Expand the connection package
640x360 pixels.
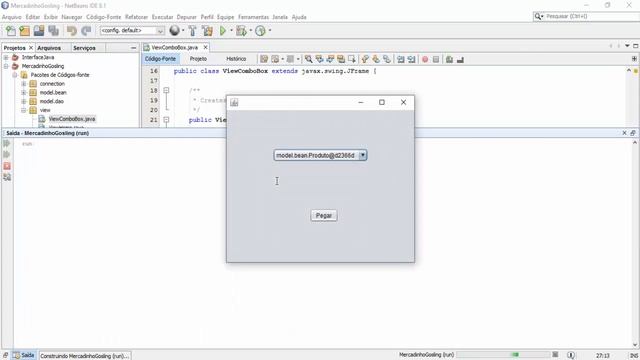pos(24,84)
